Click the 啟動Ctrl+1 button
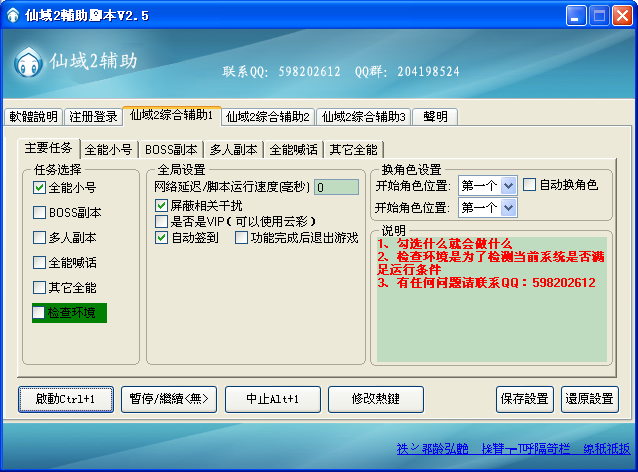Image resolution: width=638 pixels, height=472 pixels. pos(66,399)
